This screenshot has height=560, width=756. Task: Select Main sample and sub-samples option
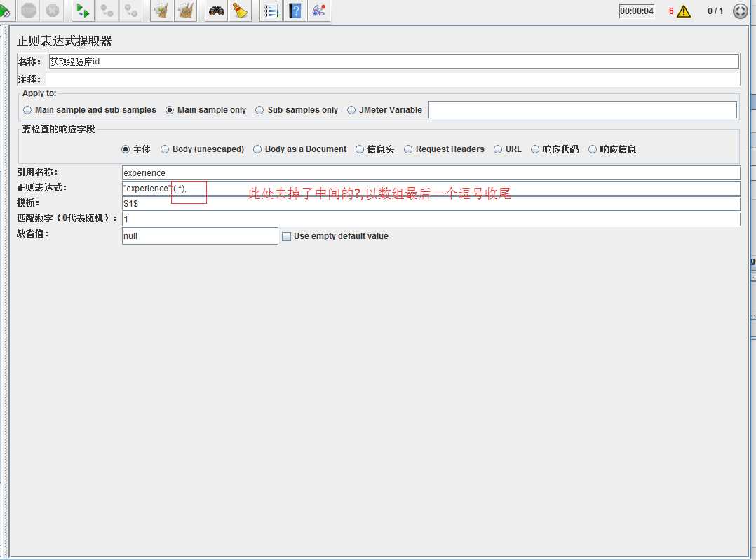point(90,110)
